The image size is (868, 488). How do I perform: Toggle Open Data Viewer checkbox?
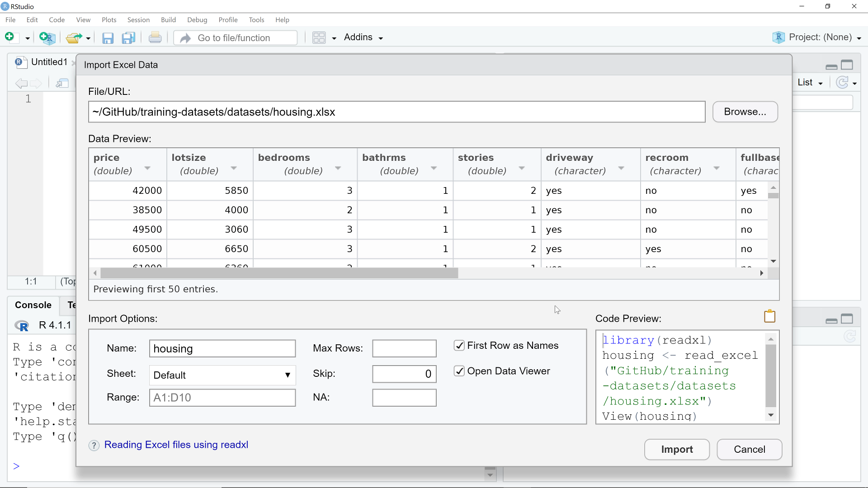pyautogui.click(x=459, y=371)
